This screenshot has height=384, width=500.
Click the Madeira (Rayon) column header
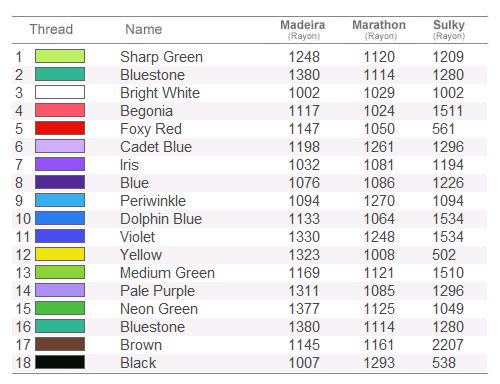303,30
